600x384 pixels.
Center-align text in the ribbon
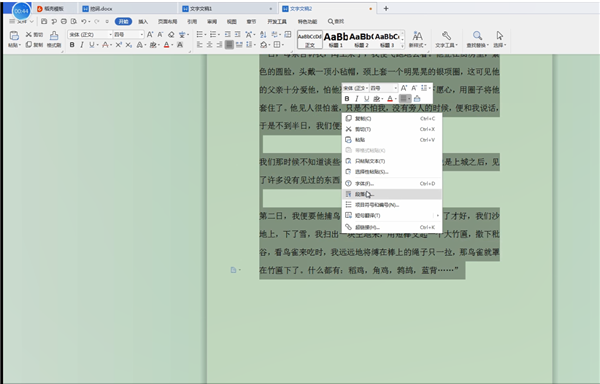coord(209,45)
